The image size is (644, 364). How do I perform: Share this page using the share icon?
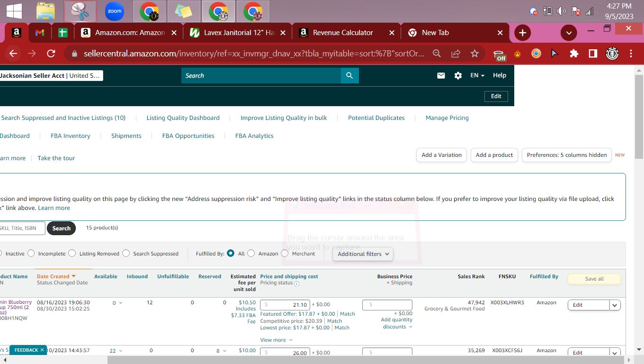tap(456, 54)
